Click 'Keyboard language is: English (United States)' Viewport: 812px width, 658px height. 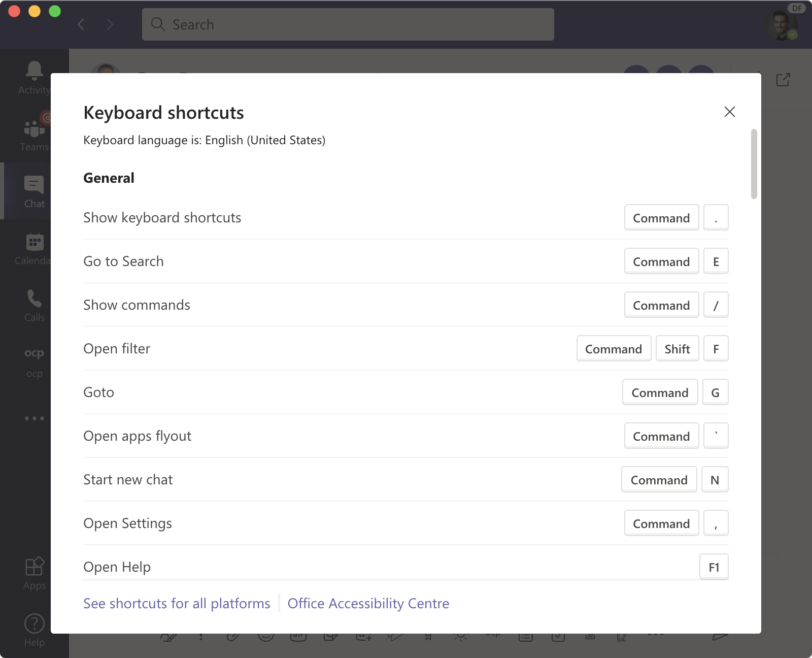204,140
